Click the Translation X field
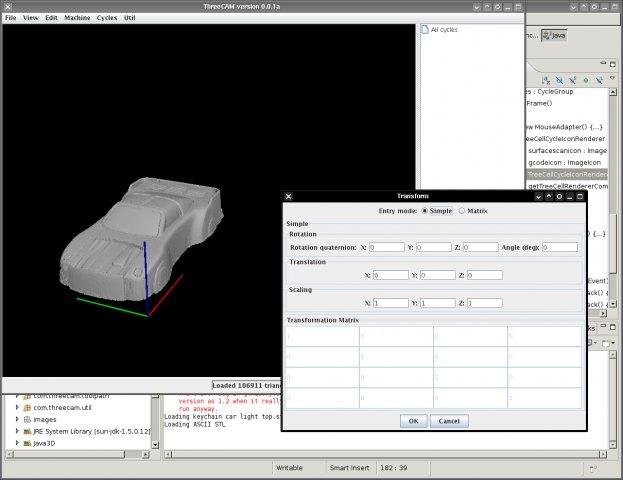The image size is (623, 480). tap(391, 275)
